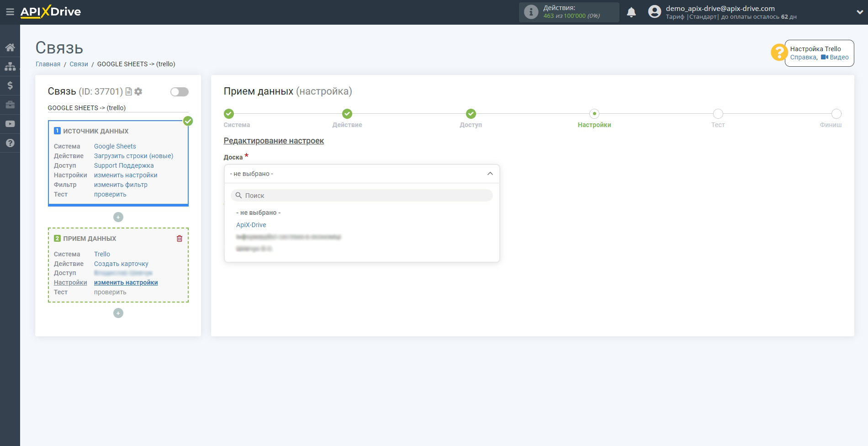Open Support Поддержка access link
868x446 pixels.
click(124, 165)
